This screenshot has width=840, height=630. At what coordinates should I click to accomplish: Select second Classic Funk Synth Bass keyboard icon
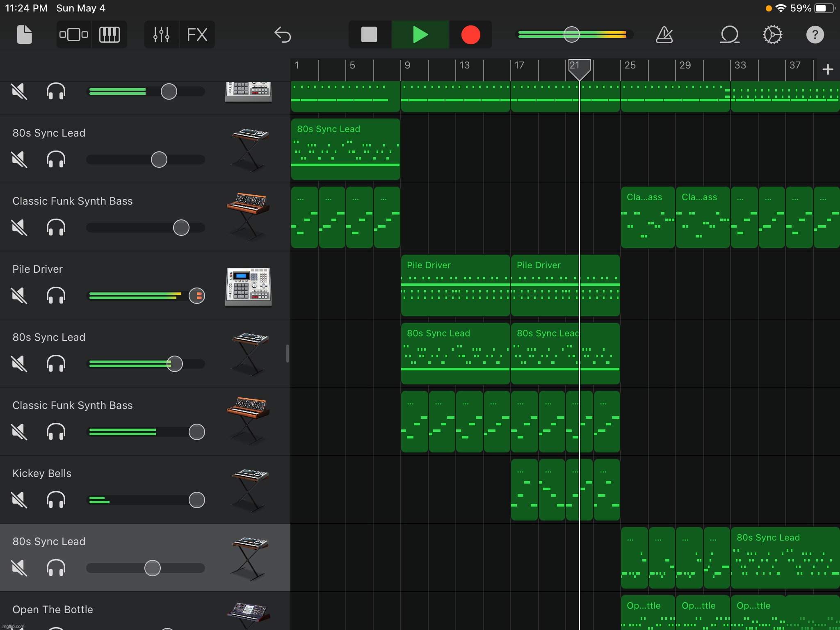249,421
